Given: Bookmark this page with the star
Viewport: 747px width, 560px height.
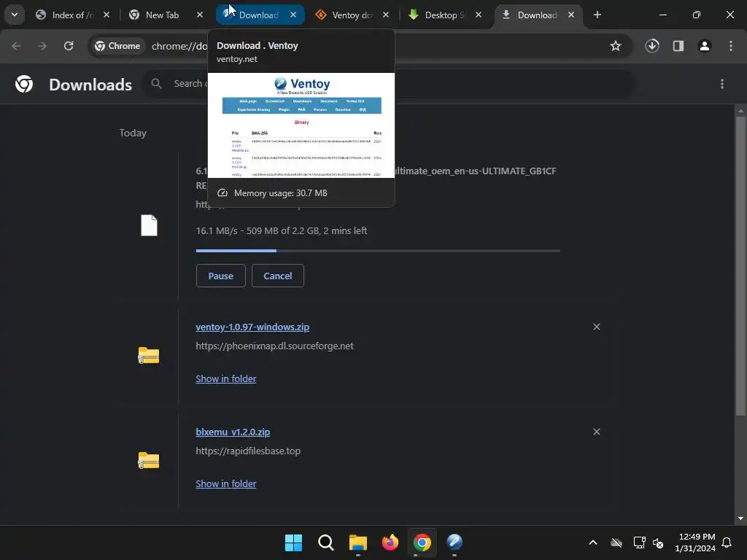Looking at the screenshot, I should click(x=616, y=46).
